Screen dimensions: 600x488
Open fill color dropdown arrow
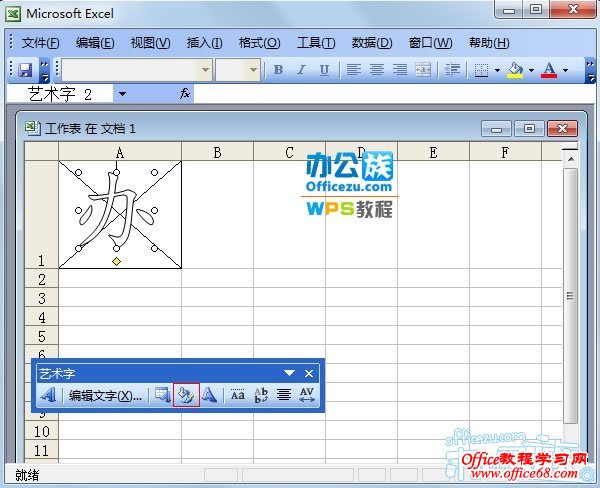click(x=532, y=70)
